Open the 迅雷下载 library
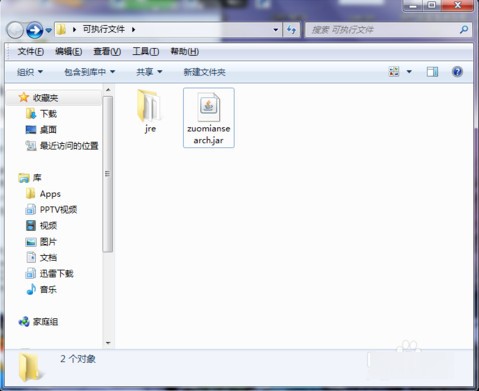Image resolution: width=479 pixels, height=391 pixels. pos(57,274)
